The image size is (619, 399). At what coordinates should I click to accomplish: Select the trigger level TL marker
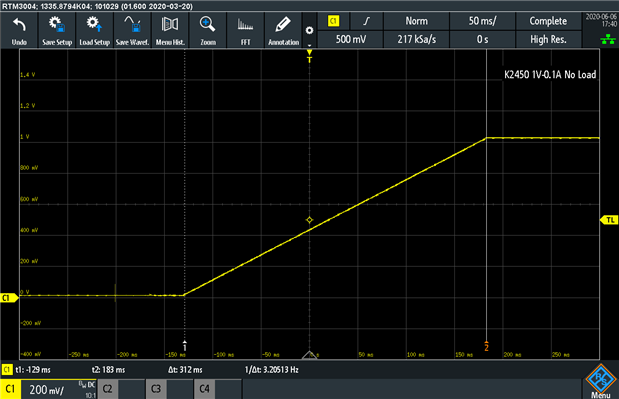coord(609,220)
